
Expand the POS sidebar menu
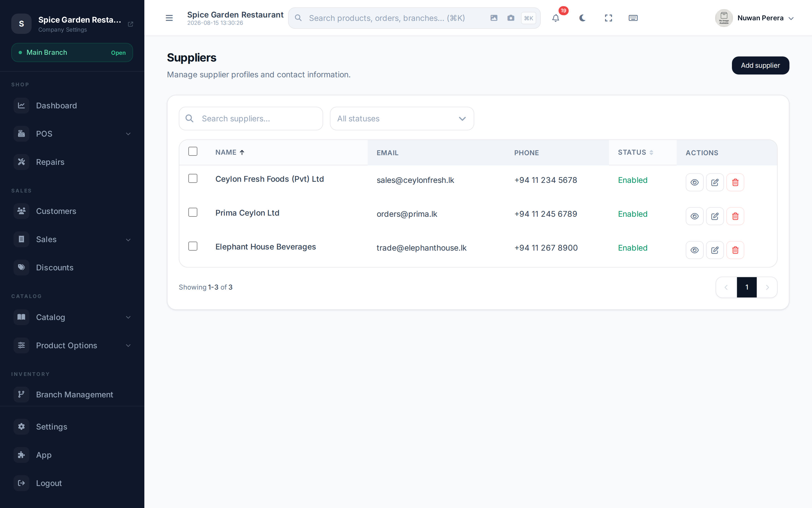click(72, 134)
